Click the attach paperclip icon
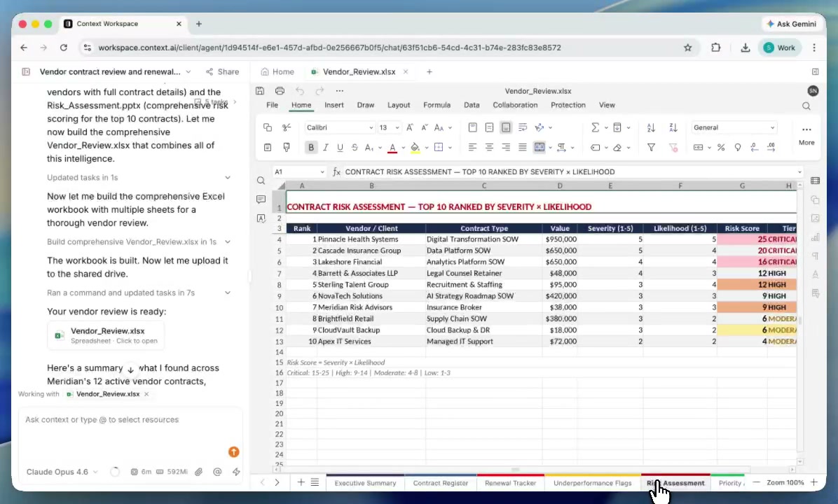The width and height of the screenshot is (838, 504). point(198,471)
